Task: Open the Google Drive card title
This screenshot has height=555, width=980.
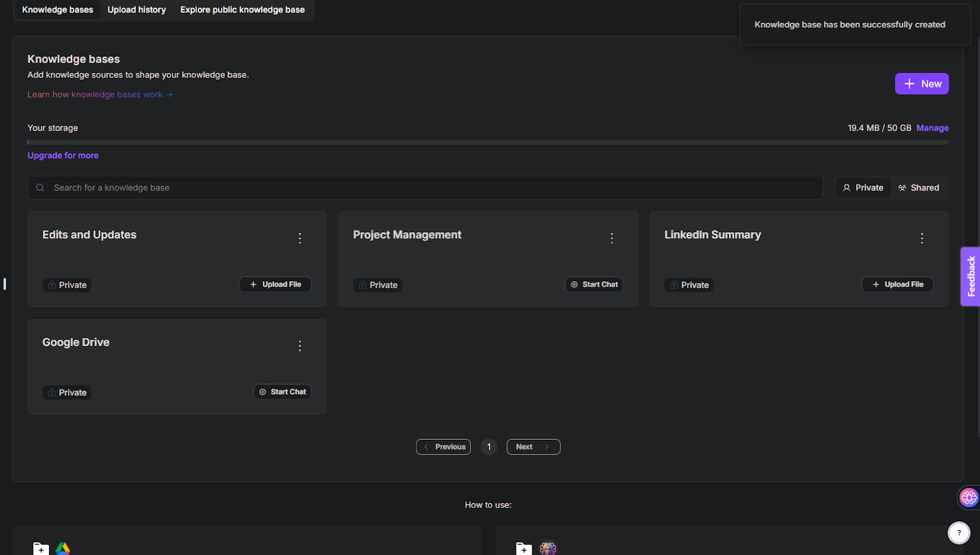Action: pos(76,342)
